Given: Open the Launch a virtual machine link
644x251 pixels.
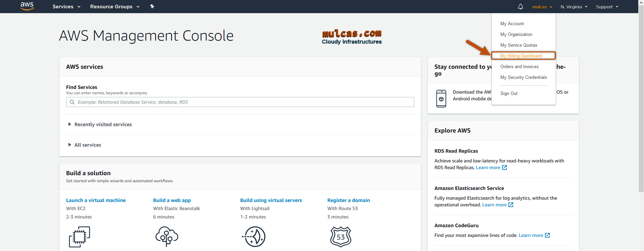Looking at the screenshot, I should tap(96, 200).
